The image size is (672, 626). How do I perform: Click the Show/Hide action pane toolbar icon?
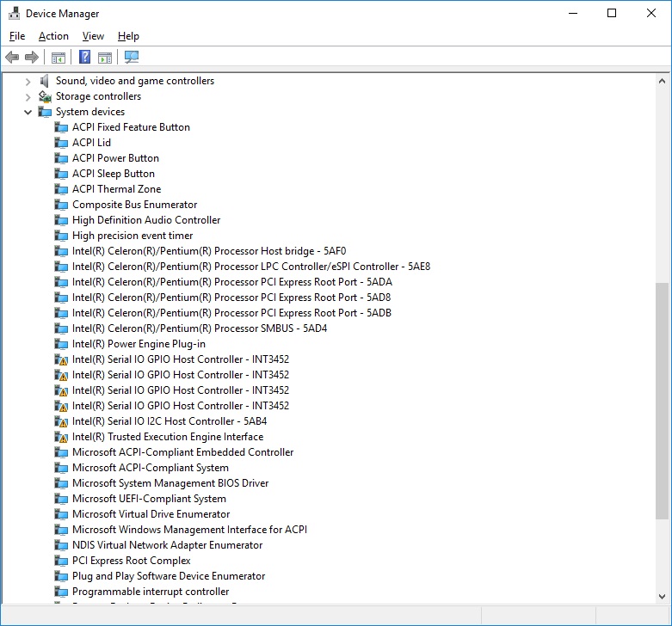click(105, 57)
